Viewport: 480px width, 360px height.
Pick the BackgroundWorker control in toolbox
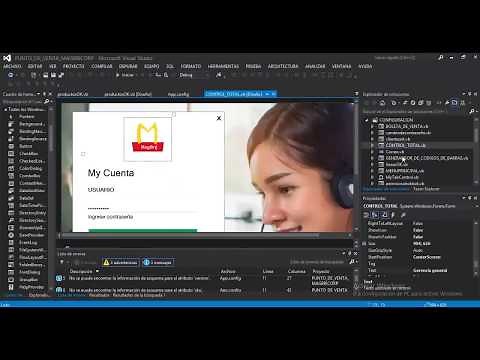pyautogui.click(x=27, y=124)
